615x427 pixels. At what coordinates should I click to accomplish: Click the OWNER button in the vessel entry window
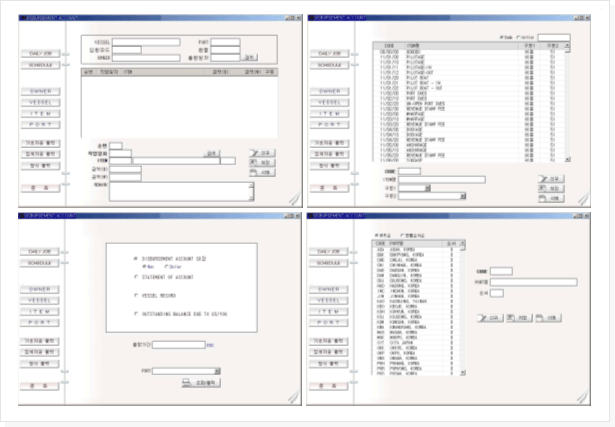[40, 90]
